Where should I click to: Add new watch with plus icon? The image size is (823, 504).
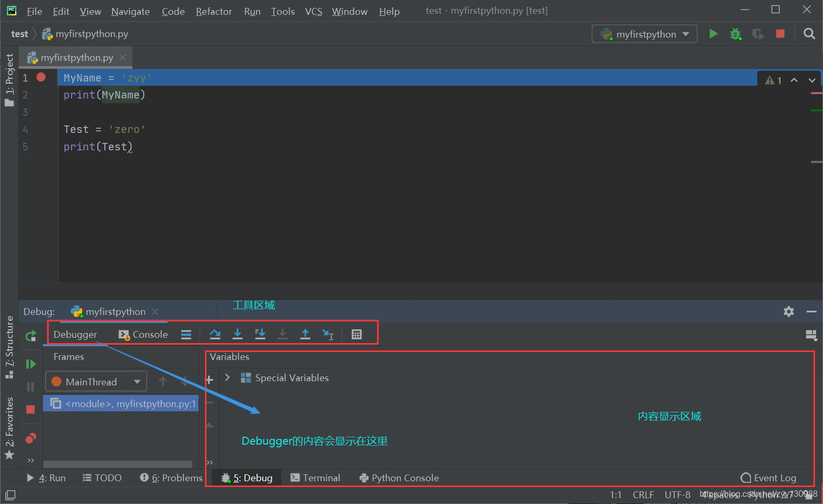[x=209, y=380]
